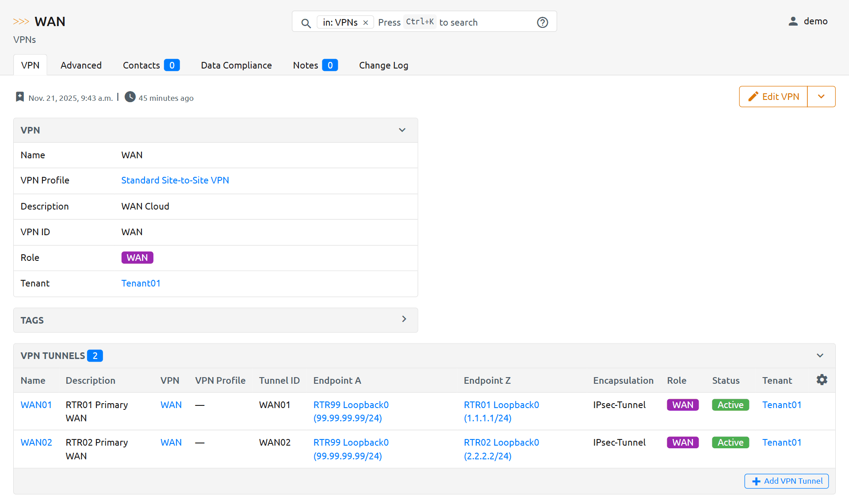
Task: Open the Standard Site-to-Site VPN profile link
Action: 175,180
